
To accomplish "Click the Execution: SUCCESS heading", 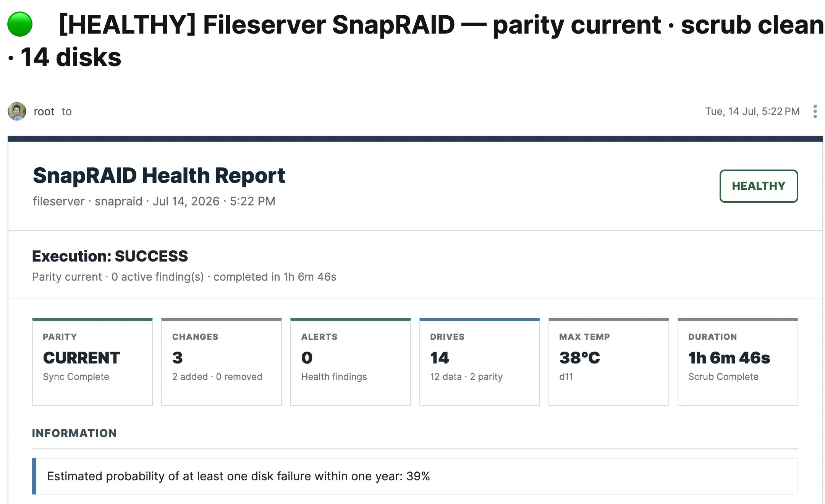I will [x=110, y=256].
